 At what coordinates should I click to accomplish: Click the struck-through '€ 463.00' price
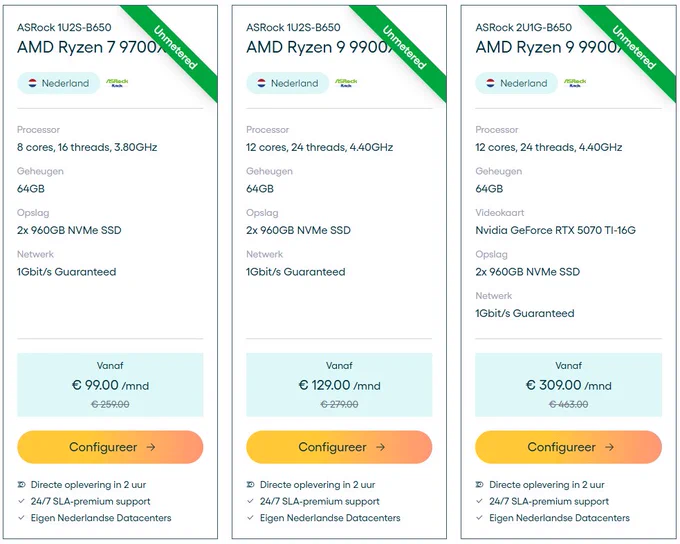[x=569, y=404]
